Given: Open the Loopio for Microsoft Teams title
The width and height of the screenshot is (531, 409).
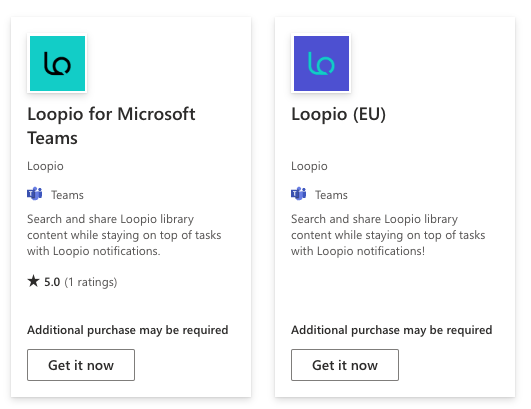Looking at the screenshot, I should tap(111, 126).
